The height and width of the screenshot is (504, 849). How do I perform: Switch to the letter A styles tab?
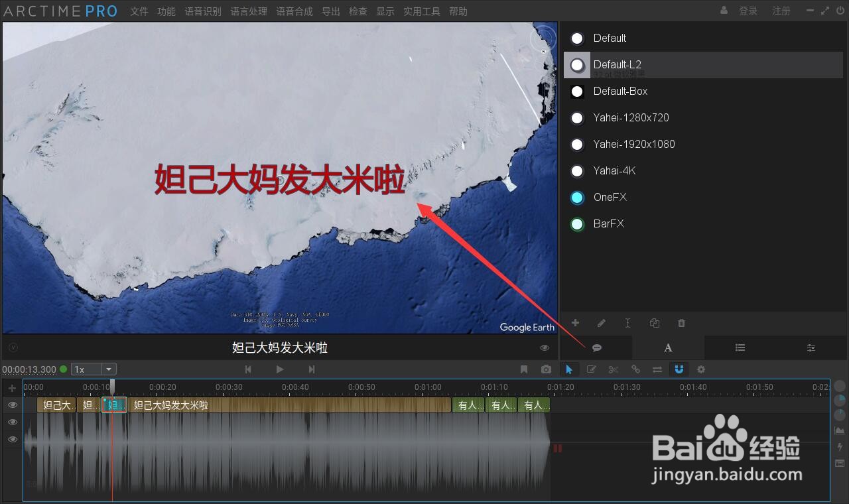[668, 347]
